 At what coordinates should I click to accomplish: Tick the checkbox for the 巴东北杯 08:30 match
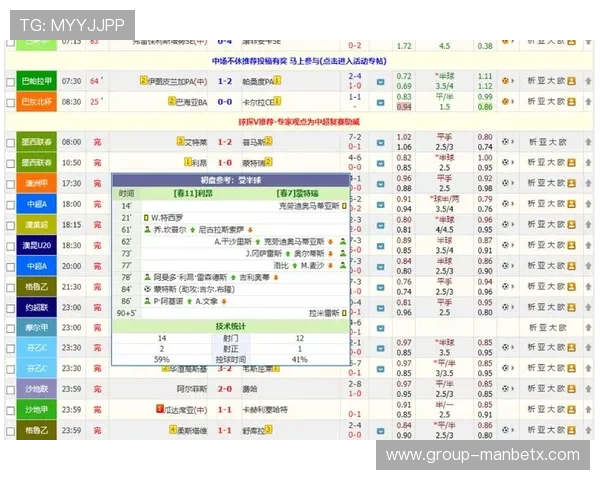click(x=10, y=103)
